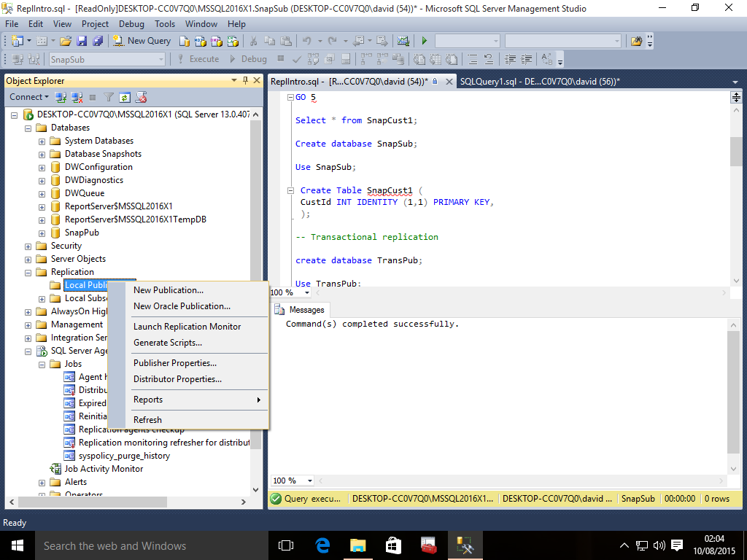This screenshot has height=560, width=747.
Task: Click the green Start Debugging arrow
Action: click(424, 41)
